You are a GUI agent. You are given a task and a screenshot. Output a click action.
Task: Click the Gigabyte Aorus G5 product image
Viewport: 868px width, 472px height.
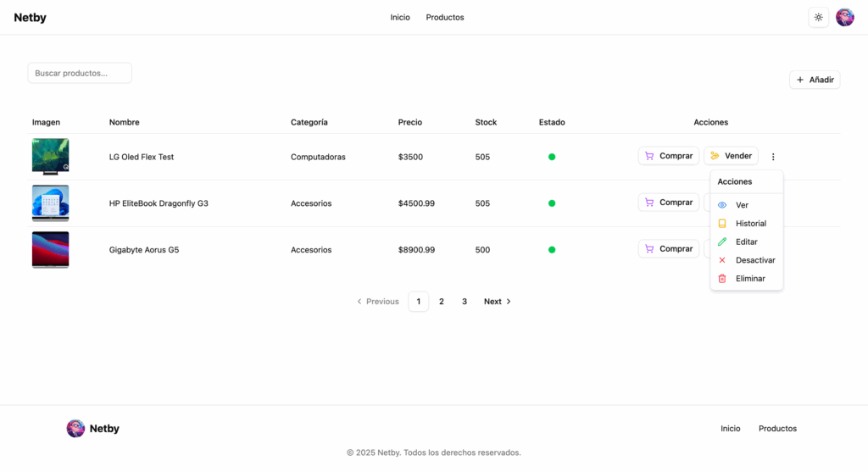click(x=50, y=250)
